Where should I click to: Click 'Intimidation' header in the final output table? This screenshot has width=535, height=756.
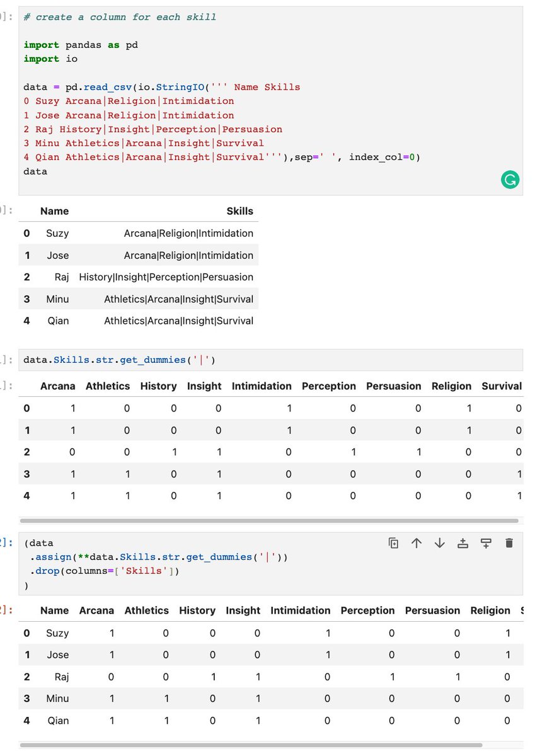[x=301, y=610]
